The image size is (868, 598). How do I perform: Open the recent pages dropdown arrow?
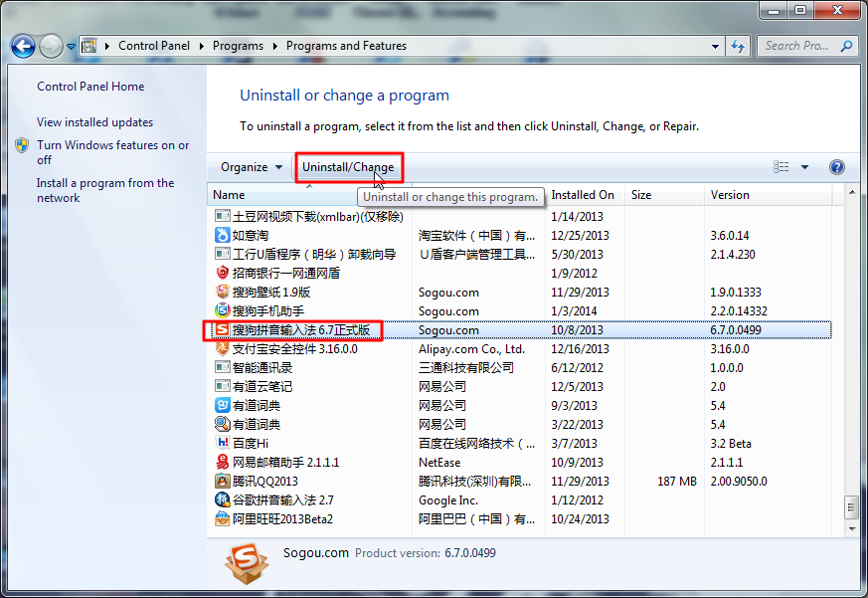[x=71, y=47]
